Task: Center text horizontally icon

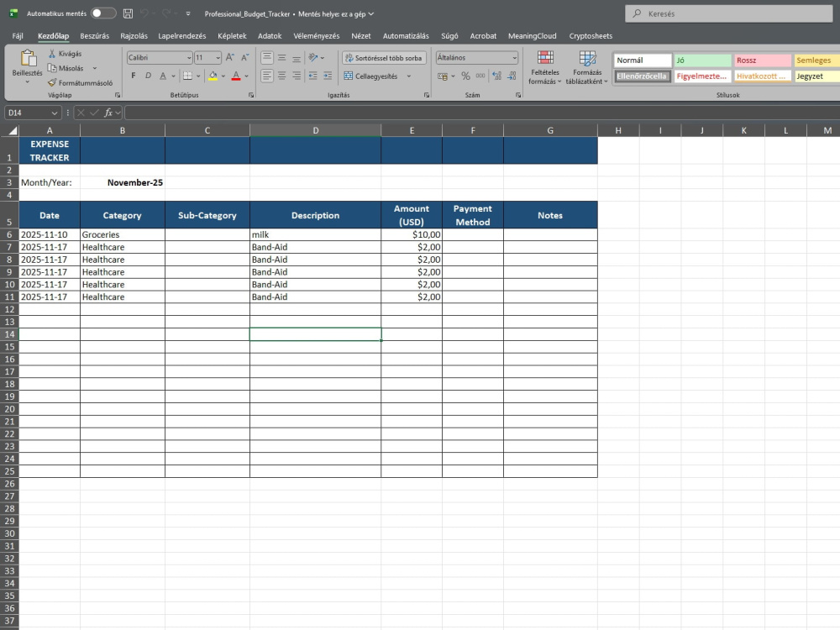Action: coord(281,76)
